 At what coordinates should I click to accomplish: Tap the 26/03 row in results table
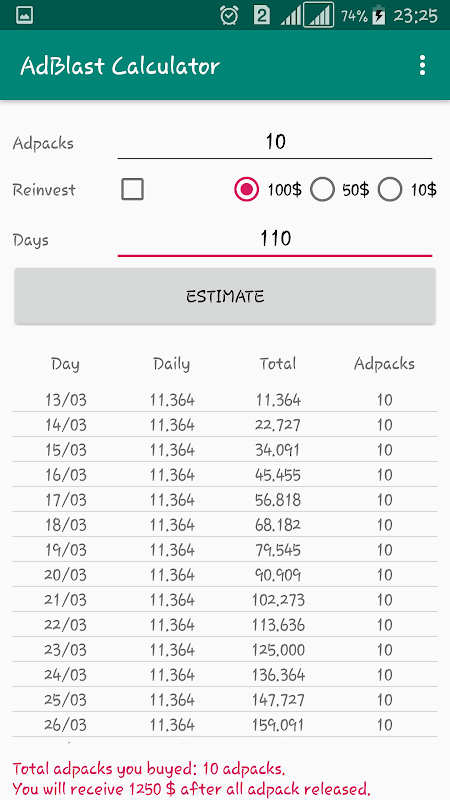coord(225,725)
